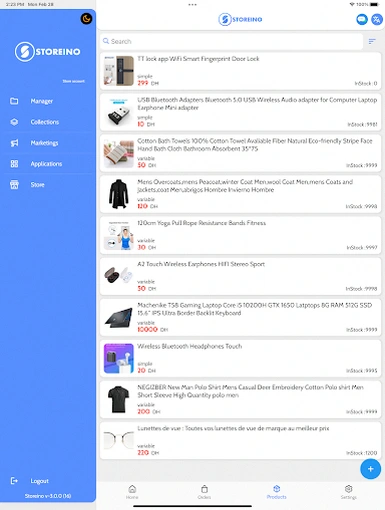
Task: Open the sort filter icon
Action: pos(372,41)
